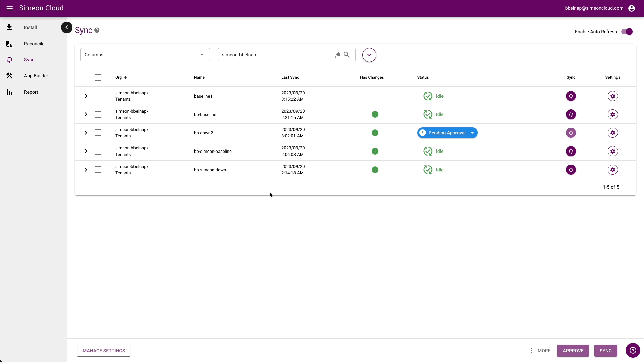This screenshot has height=362, width=644.
Task: Open the Report section icon
Action: (x=9, y=92)
